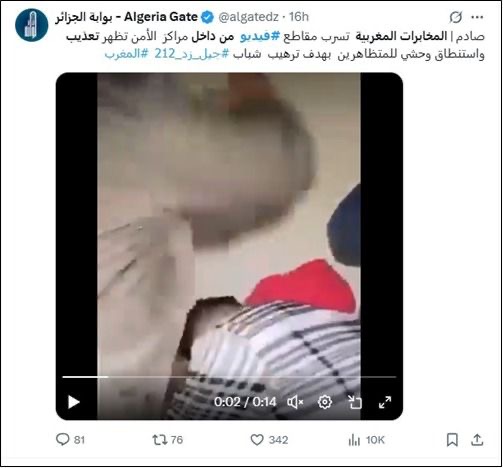
Task: Repost the tweet with 76 reposts
Action: tap(168, 440)
